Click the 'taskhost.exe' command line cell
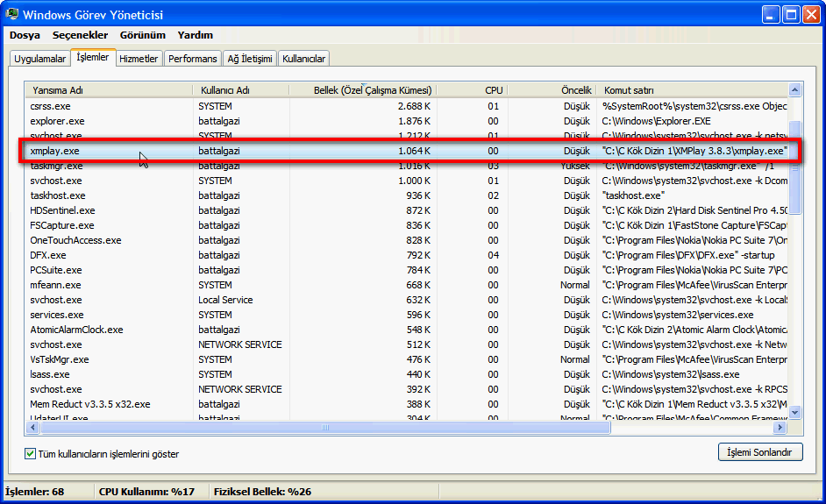The image size is (826, 504). coord(633,195)
